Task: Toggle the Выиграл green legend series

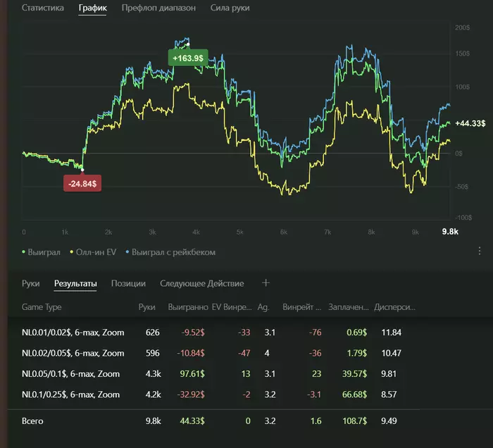Action: click(42, 251)
